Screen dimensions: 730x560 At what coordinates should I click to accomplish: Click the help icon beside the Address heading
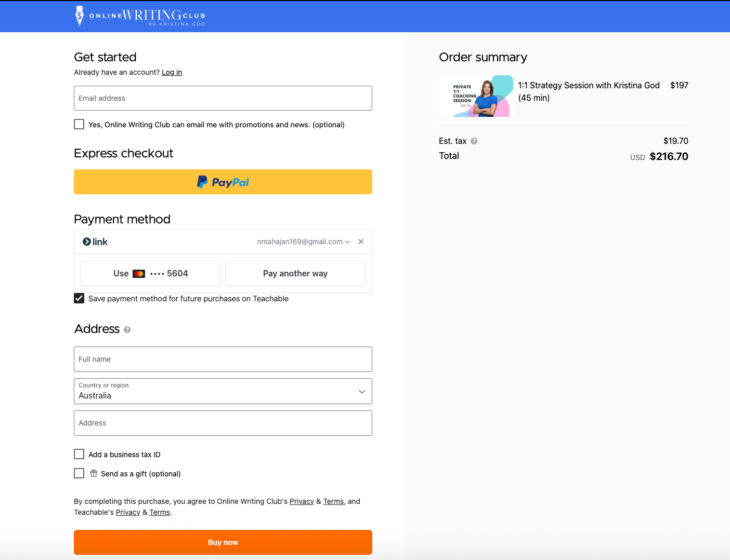pyautogui.click(x=126, y=329)
